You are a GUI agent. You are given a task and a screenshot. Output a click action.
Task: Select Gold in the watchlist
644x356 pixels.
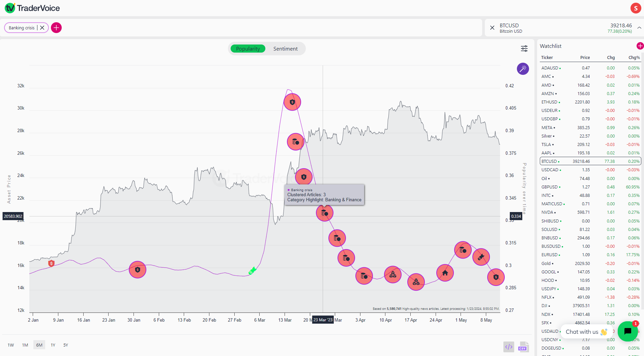point(590,263)
